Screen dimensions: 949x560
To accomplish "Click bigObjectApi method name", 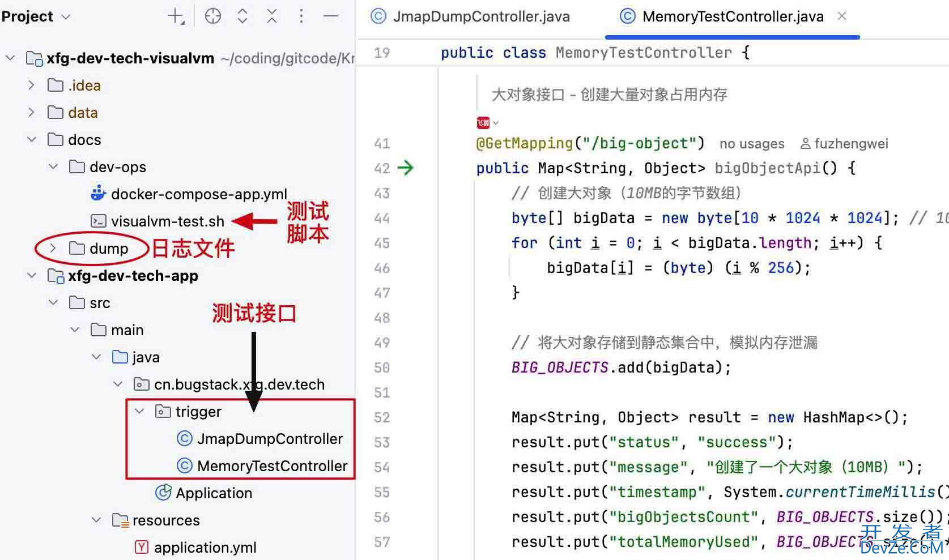I will click(767, 168).
